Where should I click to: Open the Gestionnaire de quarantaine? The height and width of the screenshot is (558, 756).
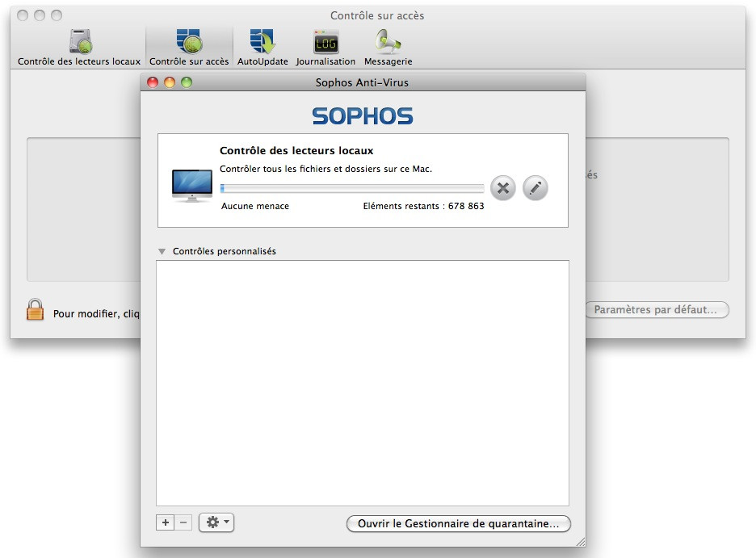pyautogui.click(x=458, y=523)
